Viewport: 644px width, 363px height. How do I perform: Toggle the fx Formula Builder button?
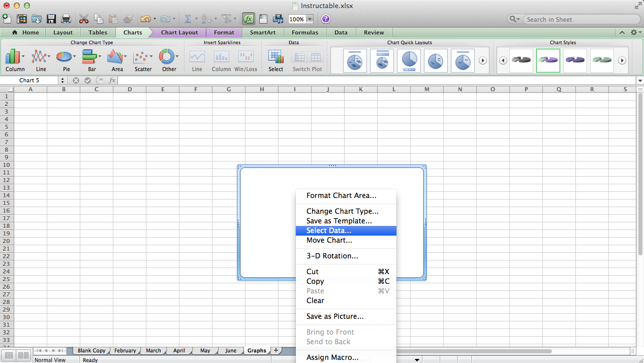249,19
